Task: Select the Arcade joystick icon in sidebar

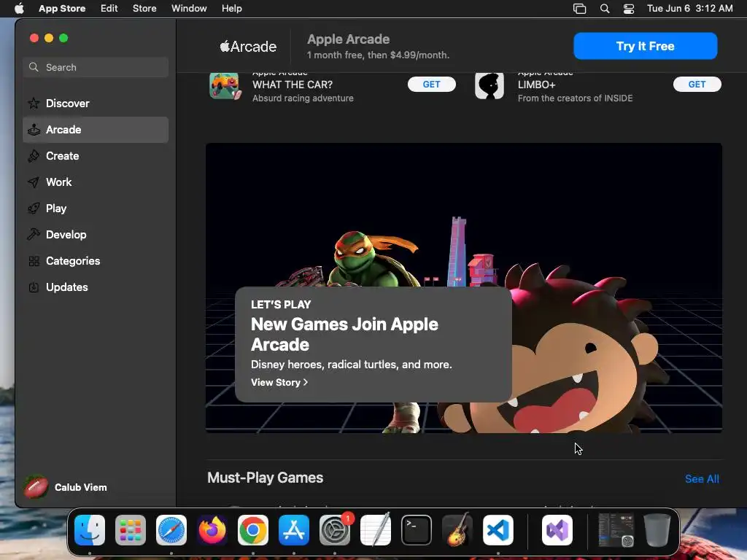Action: pyautogui.click(x=34, y=130)
